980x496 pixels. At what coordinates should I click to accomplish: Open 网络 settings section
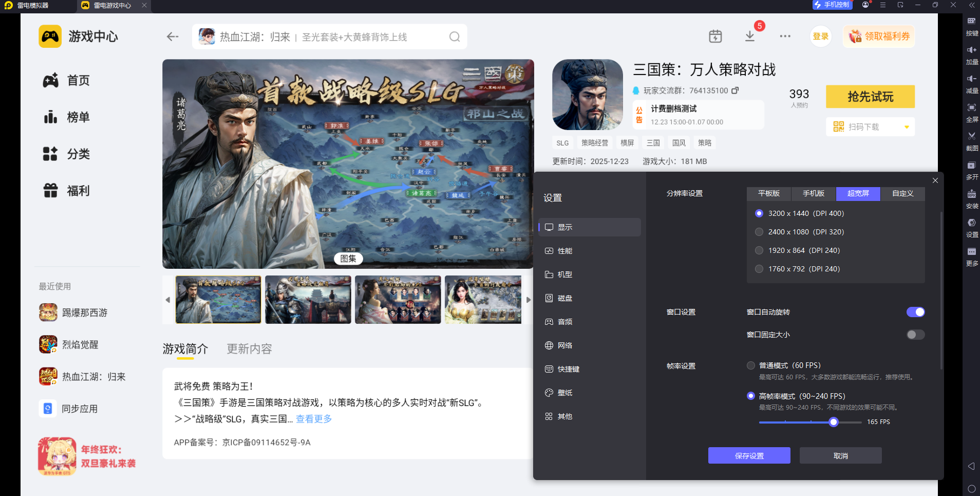click(x=590, y=345)
